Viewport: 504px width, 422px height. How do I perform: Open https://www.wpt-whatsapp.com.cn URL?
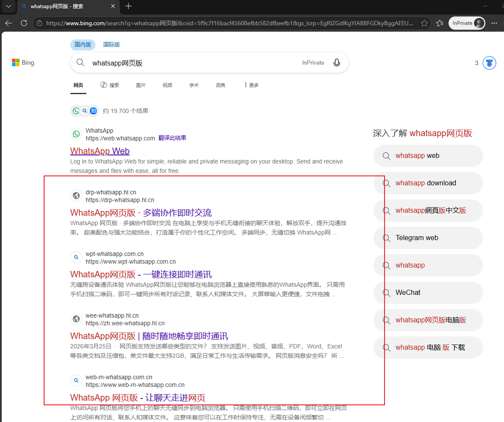click(x=131, y=262)
